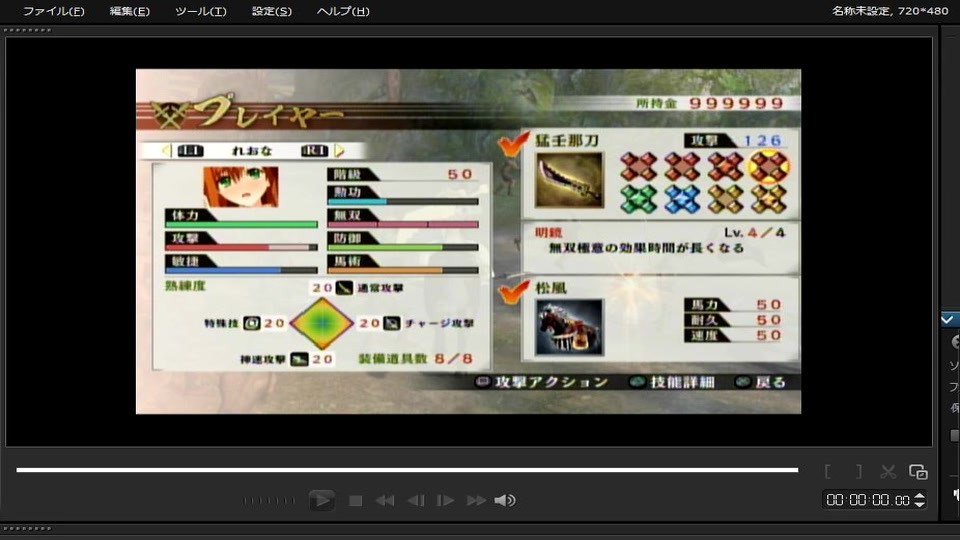
Task: Set mark-out with the right bracket icon
Action: (x=859, y=471)
